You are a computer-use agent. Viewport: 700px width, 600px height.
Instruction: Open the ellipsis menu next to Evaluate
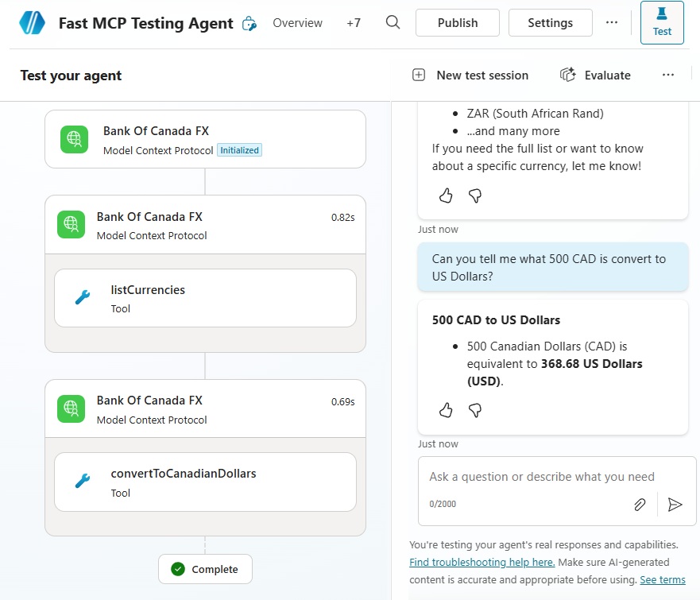(x=668, y=75)
